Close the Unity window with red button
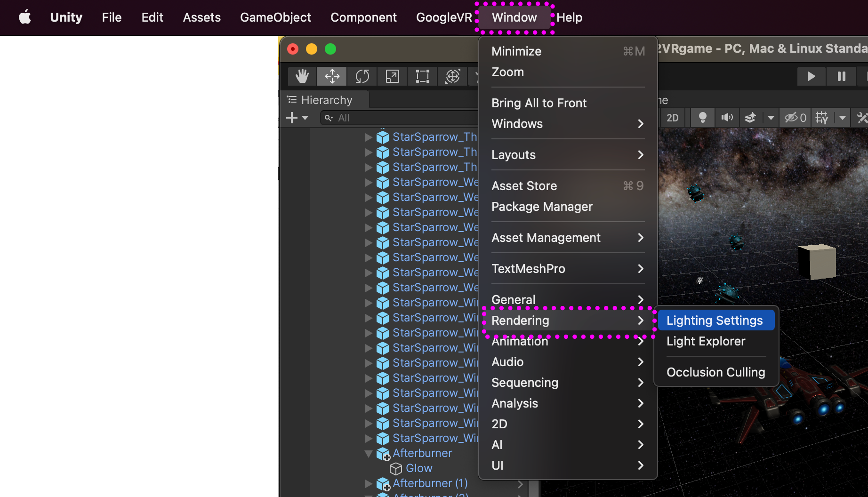Image resolution: width=868 pixels, height=497 pixels. pos(293,49)
